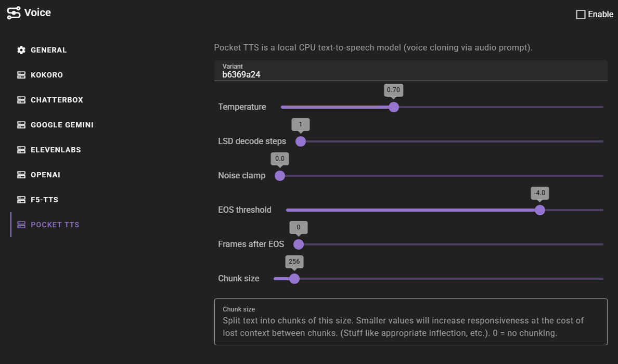Click the Temperature slider handle
The image size is (618, 364).
394,107
